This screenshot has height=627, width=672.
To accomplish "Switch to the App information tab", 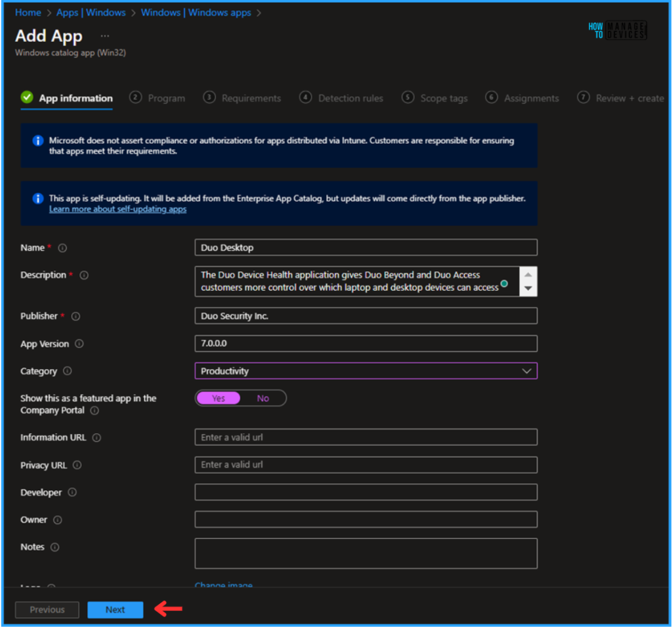I will 67,98.
